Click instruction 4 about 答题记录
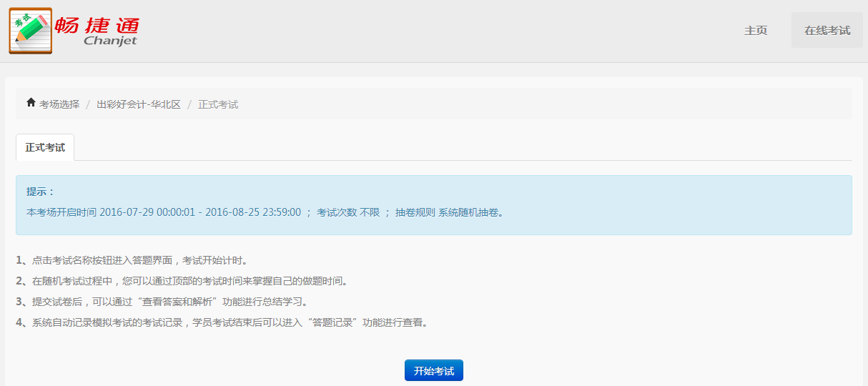Image resolution: width=868 pixels, height=386 pixels. point(222,322)
